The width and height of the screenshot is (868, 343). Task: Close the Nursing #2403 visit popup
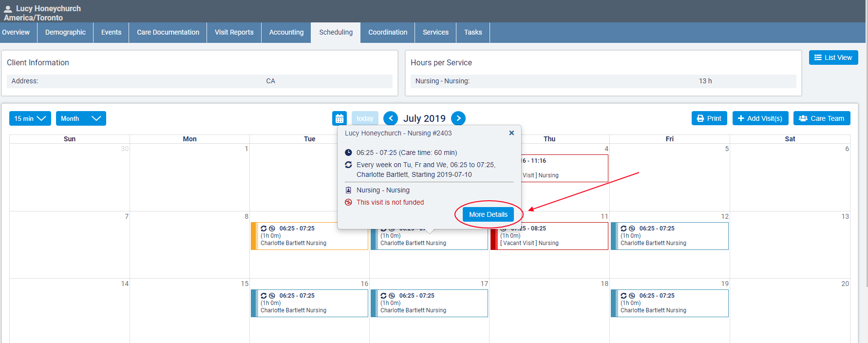click(511, 133)
